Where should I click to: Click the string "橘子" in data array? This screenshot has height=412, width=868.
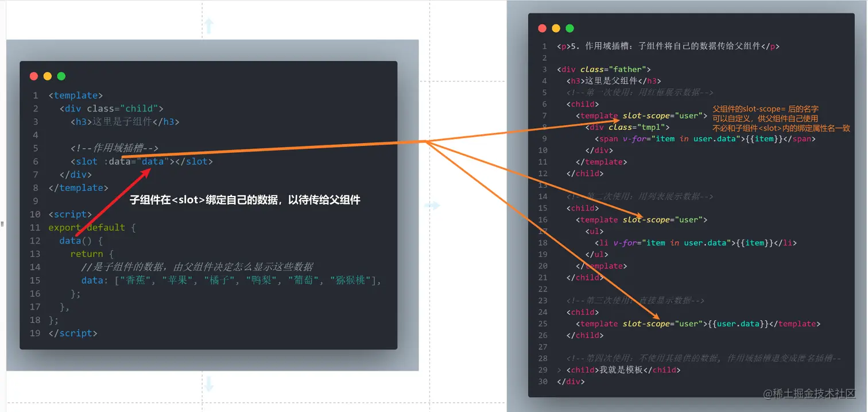220,280
